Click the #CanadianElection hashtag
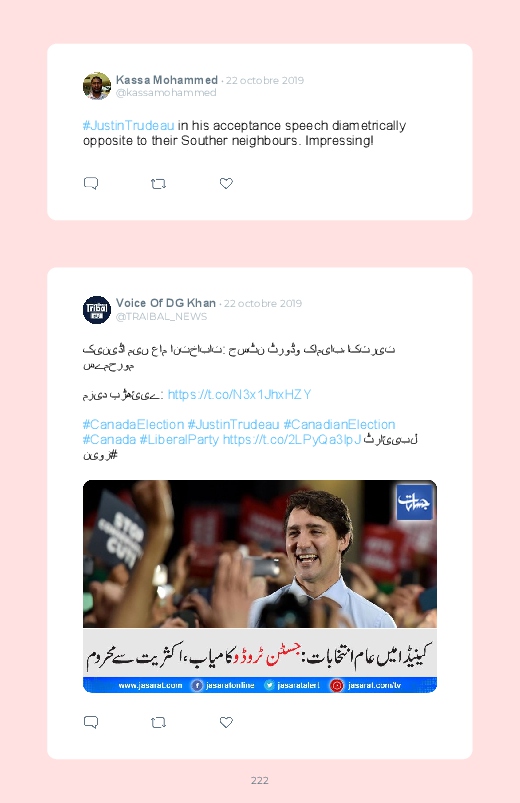 click(x=339, y=425)
